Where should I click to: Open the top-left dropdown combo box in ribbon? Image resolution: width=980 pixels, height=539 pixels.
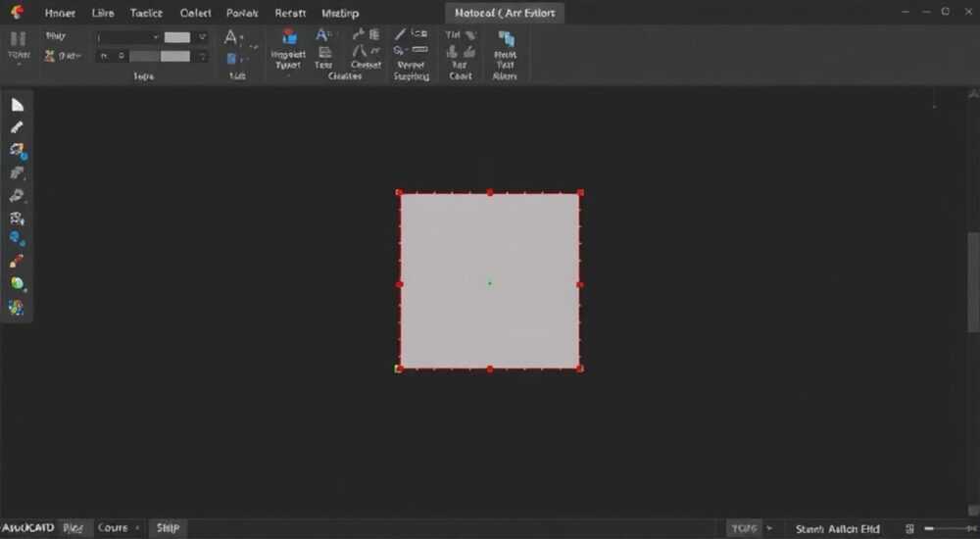[127, 37]
